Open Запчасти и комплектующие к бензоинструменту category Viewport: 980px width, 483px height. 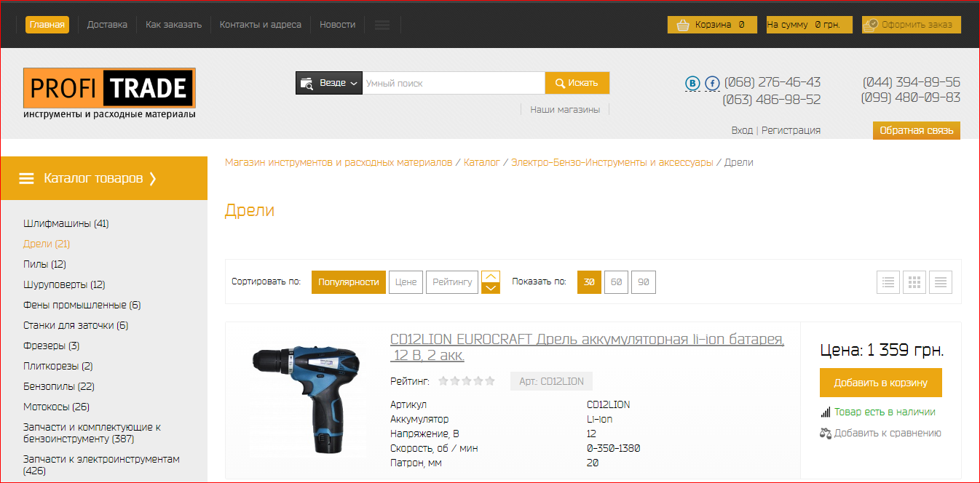92,433
